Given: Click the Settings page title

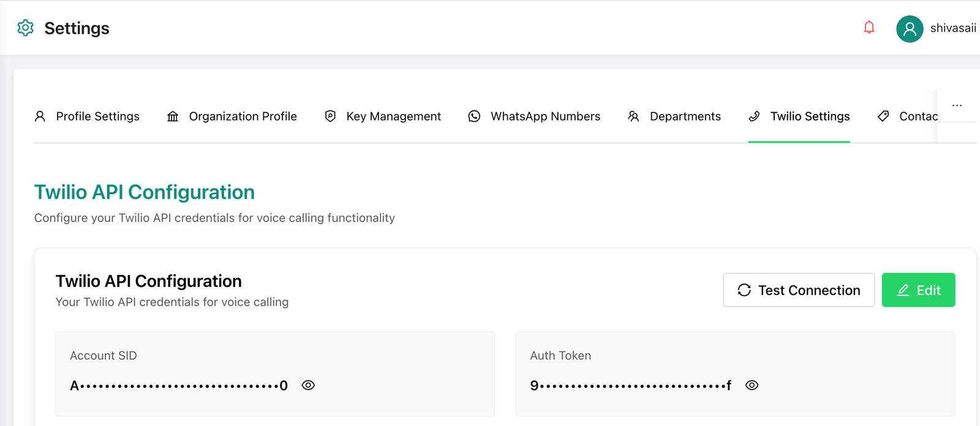Looking at the screenshot, I should [x=77, y=28].
